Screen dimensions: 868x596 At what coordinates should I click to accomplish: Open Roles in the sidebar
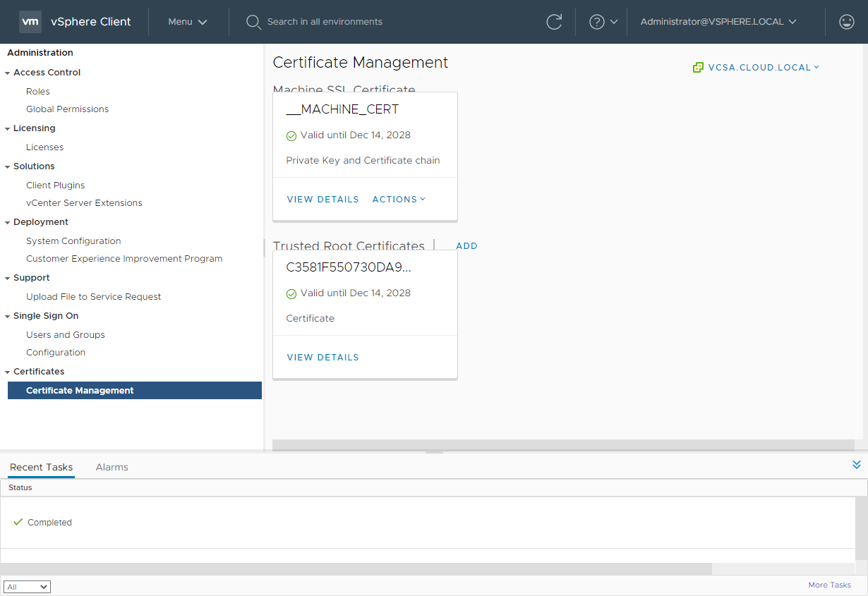pyautogui.click(x=38, y=92)
